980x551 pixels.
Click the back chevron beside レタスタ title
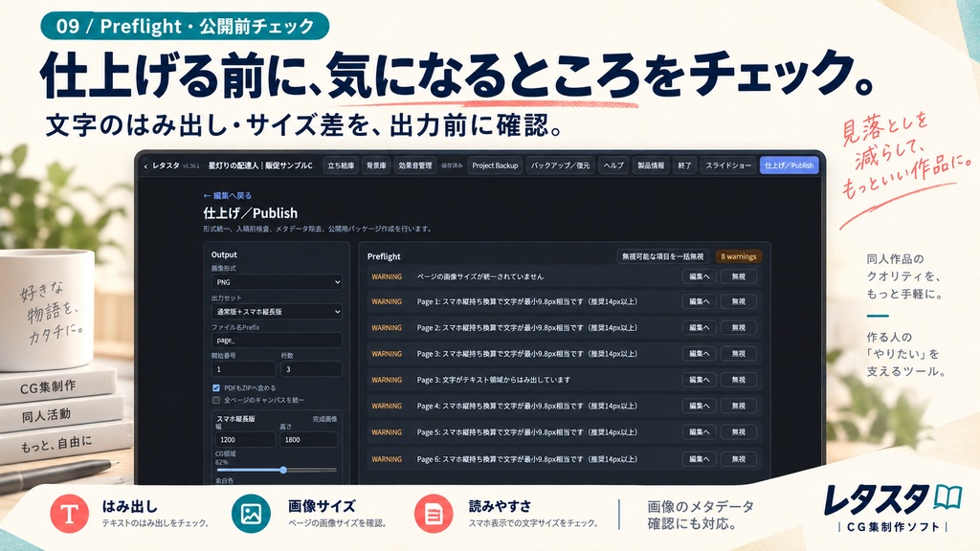tap(145, 166)
